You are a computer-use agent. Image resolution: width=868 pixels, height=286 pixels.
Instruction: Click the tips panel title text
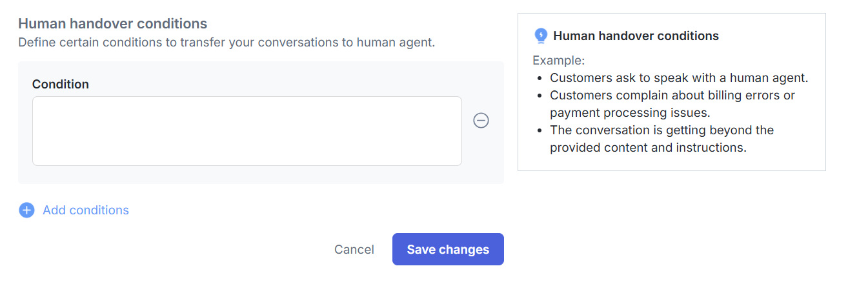[x=636, y=36]
